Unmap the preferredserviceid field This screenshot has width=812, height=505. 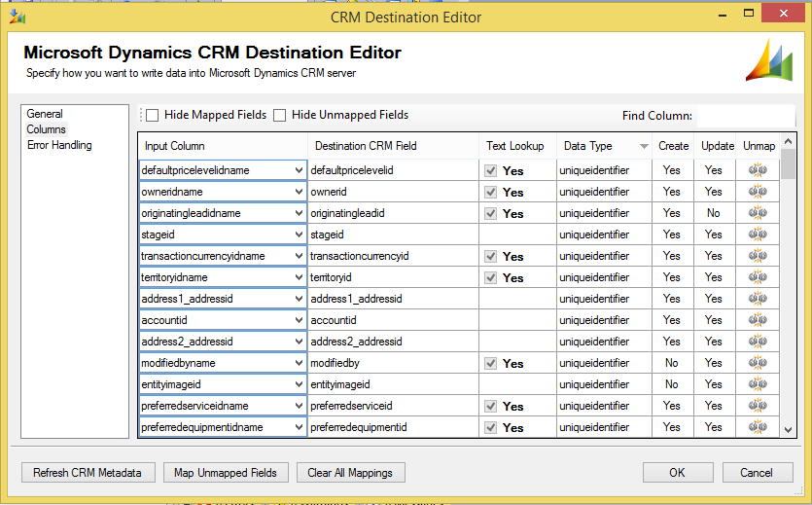(x=758, y=406)
